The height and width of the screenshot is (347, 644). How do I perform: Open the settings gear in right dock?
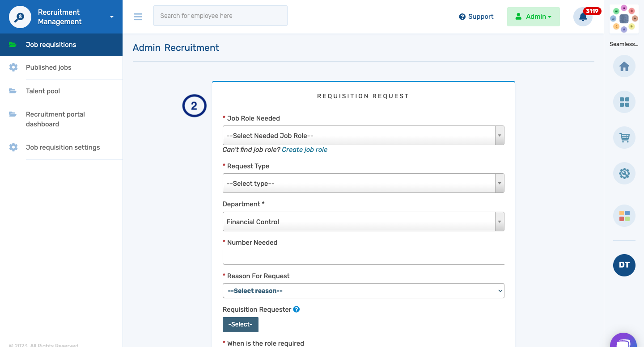(624, 173)
